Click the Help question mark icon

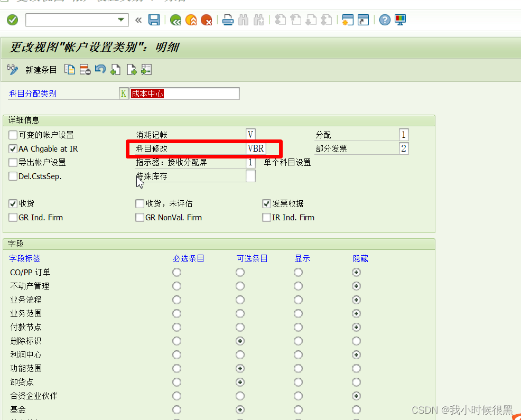click(x=384, y=20)
